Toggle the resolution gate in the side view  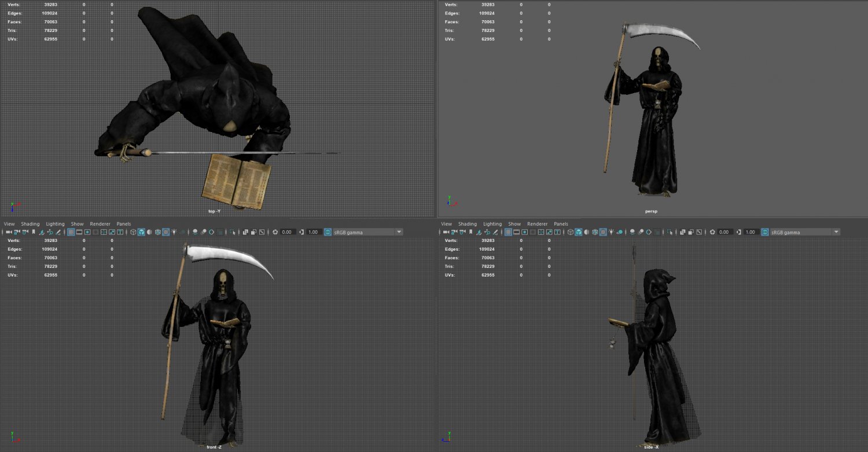524,231
